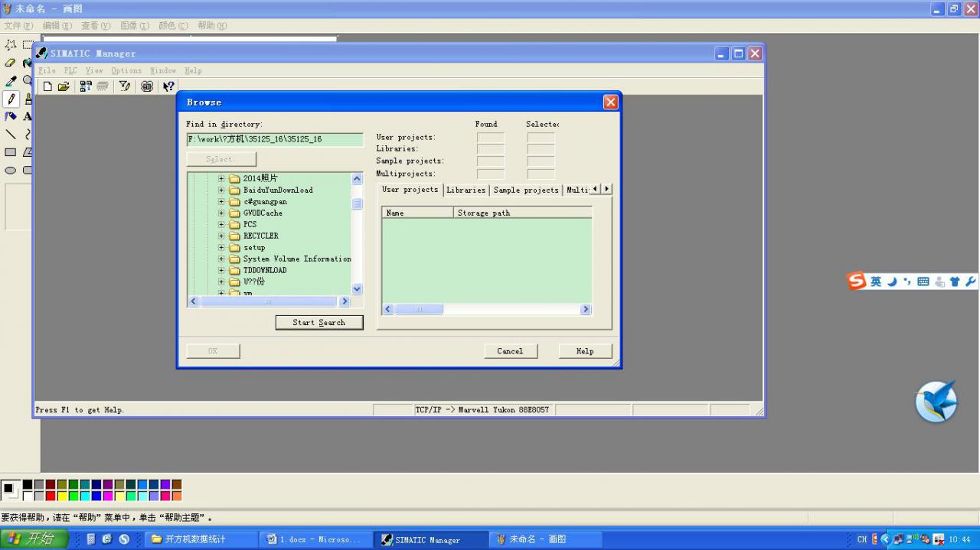Click the New Project icon in SIMATIC toolbar
Image resolution: width=980 pixels, height=550 pixels.
[x=47, y=86]
